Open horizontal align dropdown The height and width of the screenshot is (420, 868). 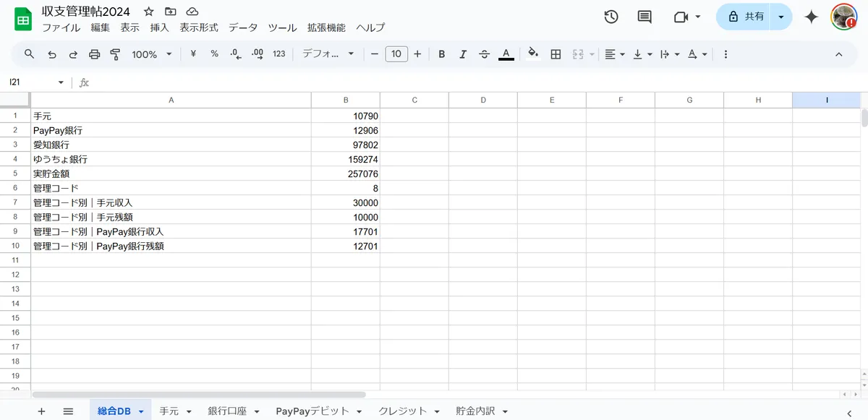pos(615,54)
